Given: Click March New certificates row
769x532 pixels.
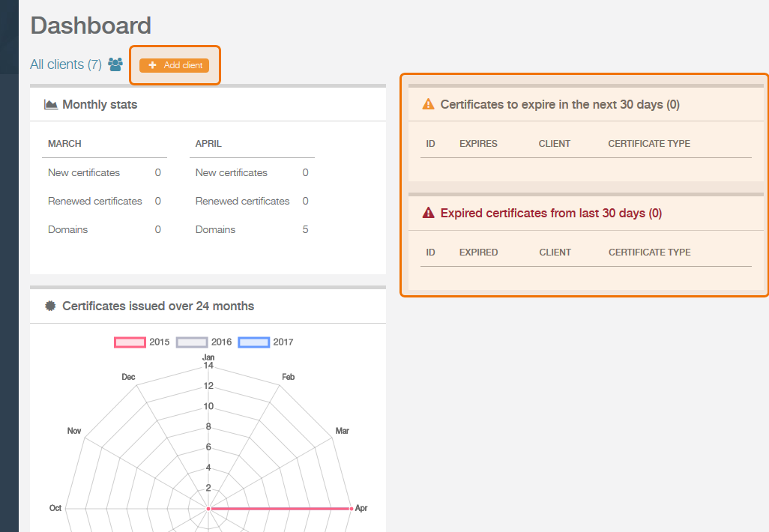Looking at the screenshot, I should 104,172.
